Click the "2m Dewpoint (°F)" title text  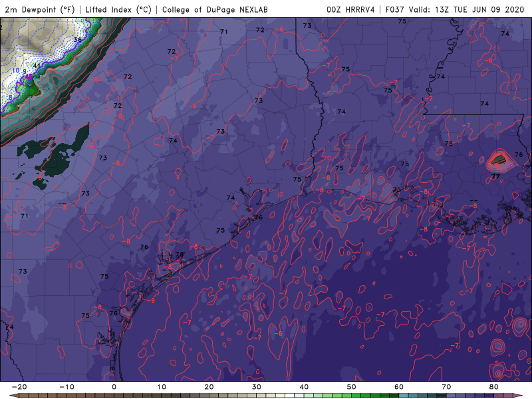point(40,9)
